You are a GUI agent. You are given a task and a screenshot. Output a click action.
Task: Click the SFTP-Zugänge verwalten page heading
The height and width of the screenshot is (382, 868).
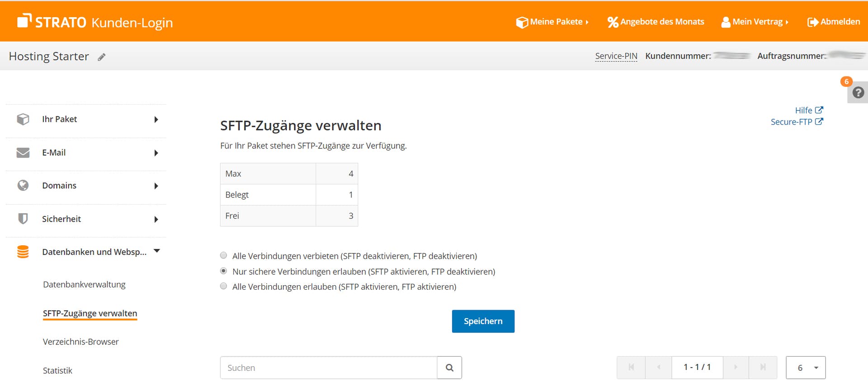point(301,125)
